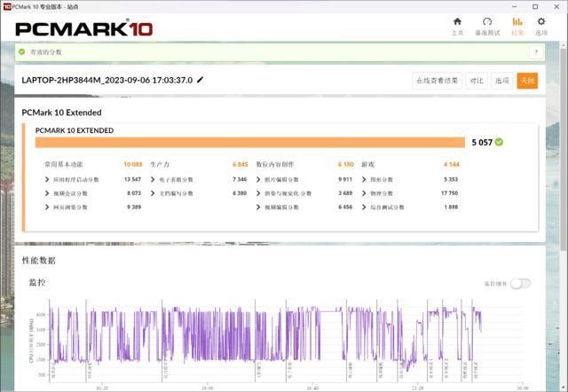Image resolution: width=568 pixels, height=392 pixels.
Task: Expand the Writing score (文档编写分数) row
Action: point(153,193)
